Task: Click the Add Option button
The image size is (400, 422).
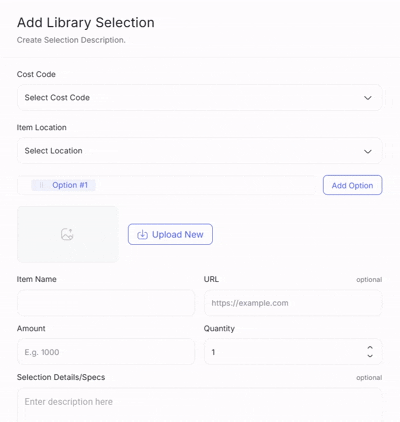Action: click(352, 185)
